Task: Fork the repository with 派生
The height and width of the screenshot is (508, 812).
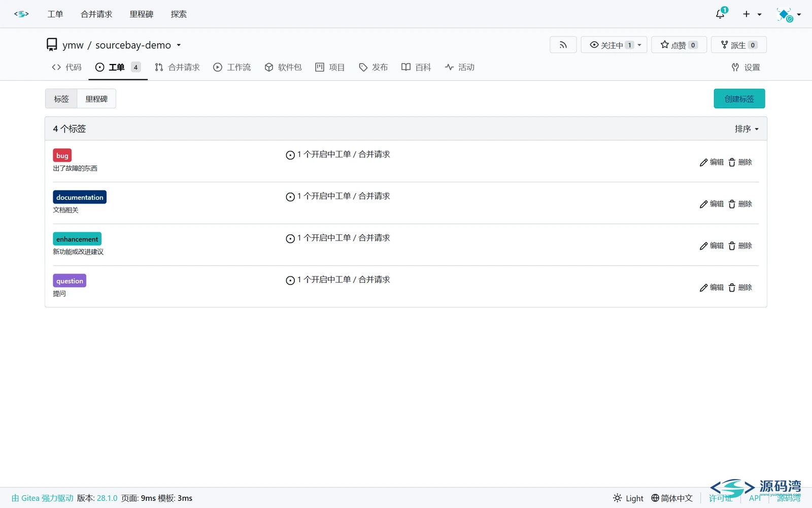Action: [738, 45]
